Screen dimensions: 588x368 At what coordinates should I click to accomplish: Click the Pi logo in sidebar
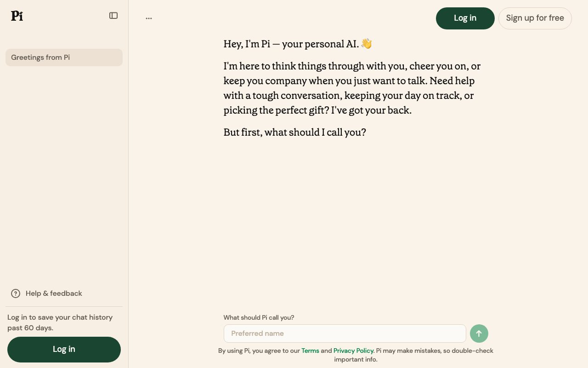coord(17,16)
